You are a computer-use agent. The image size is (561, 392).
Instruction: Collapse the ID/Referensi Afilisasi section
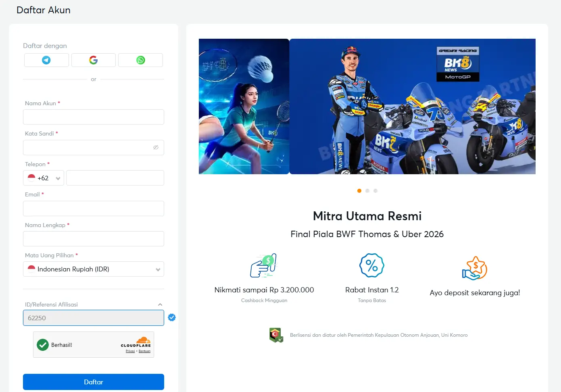[x=160, y=304]
